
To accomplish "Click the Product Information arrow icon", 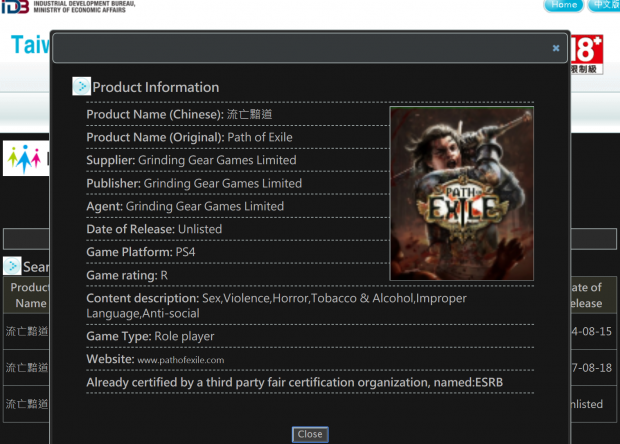I will click(x=81, y=86).
